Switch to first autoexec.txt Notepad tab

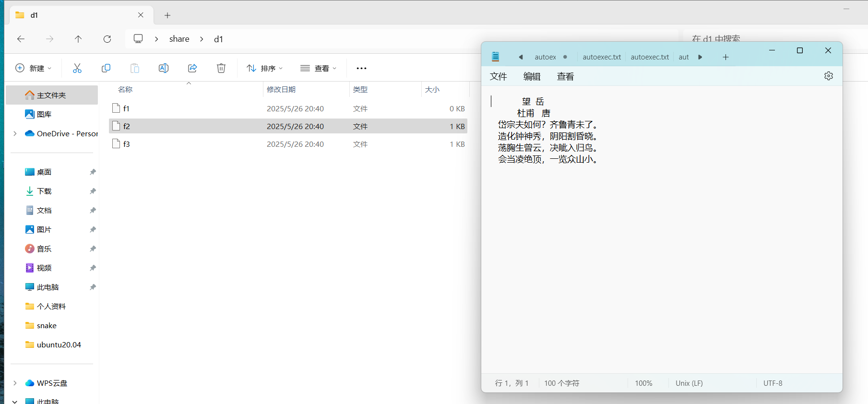[602, 57]
